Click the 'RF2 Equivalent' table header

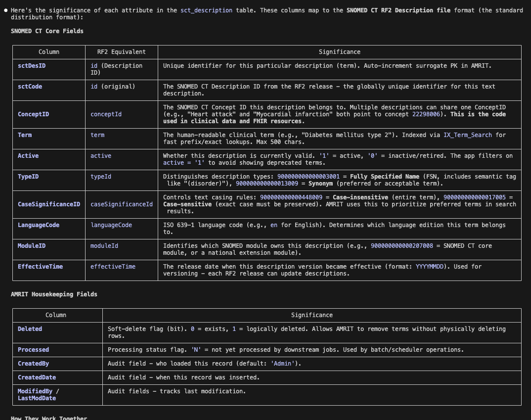[121, 52]
